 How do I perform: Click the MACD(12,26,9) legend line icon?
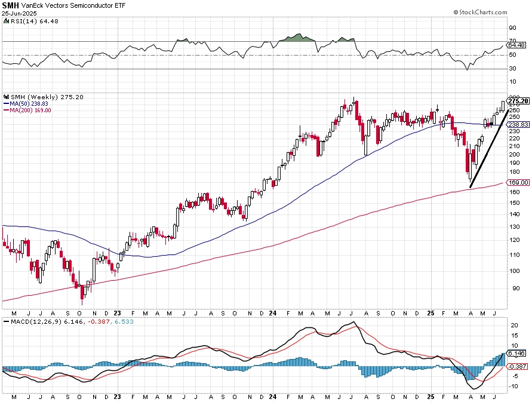pyautogui.click(x=6, y=321)
